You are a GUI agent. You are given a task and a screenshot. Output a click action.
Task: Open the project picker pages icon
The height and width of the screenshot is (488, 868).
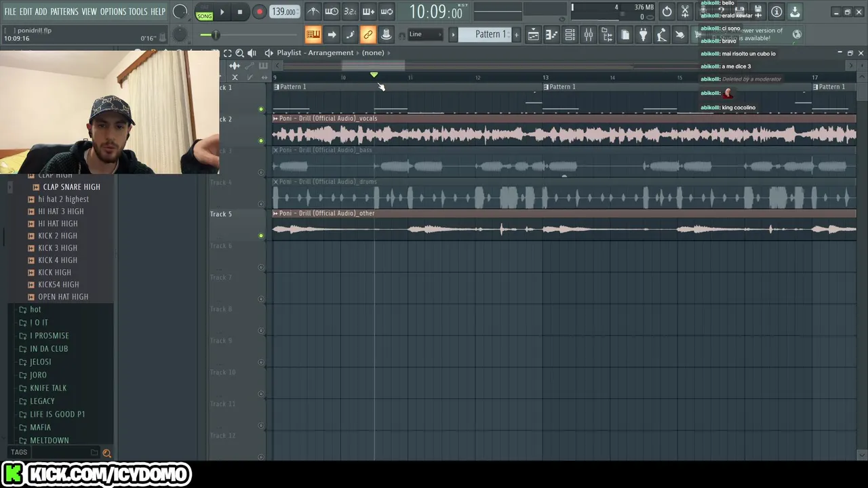coord(625,35)
